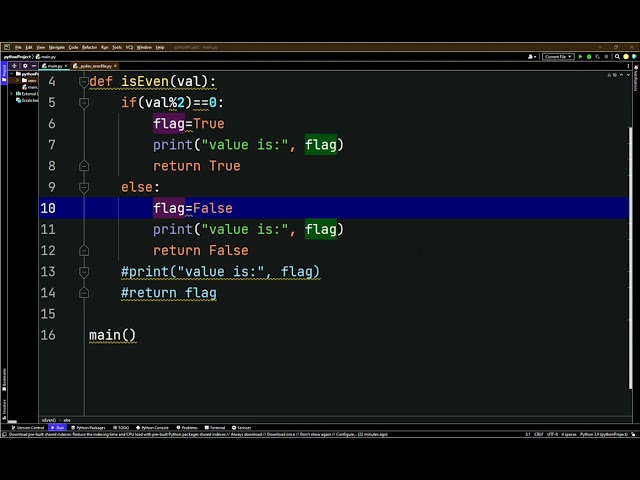Image resolution: width=640 pixels, height=480 pixels.
Task: Collapse the comment block fold on line 13
Action: click(x=84, y=272)
